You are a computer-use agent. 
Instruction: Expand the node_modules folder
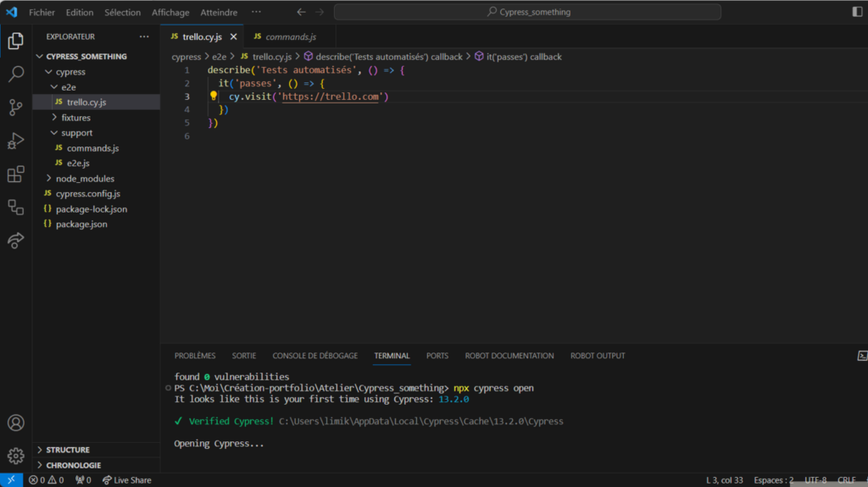coord(85,179)
